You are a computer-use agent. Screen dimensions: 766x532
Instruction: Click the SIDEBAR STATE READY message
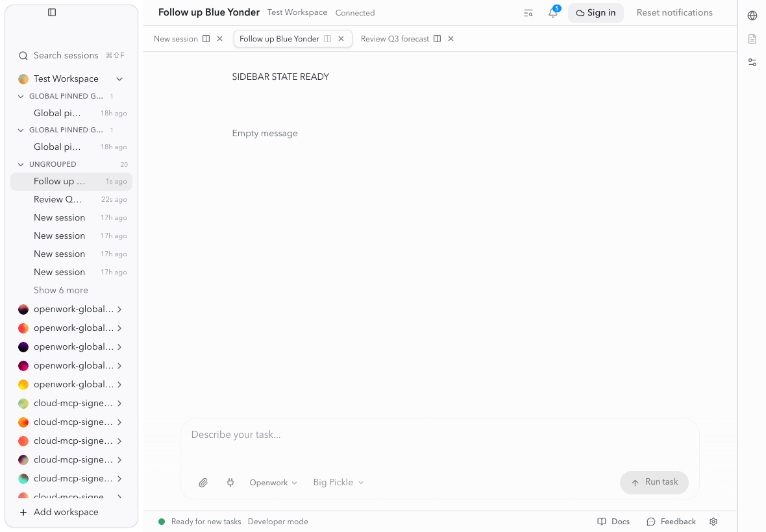tap(280, 77)
